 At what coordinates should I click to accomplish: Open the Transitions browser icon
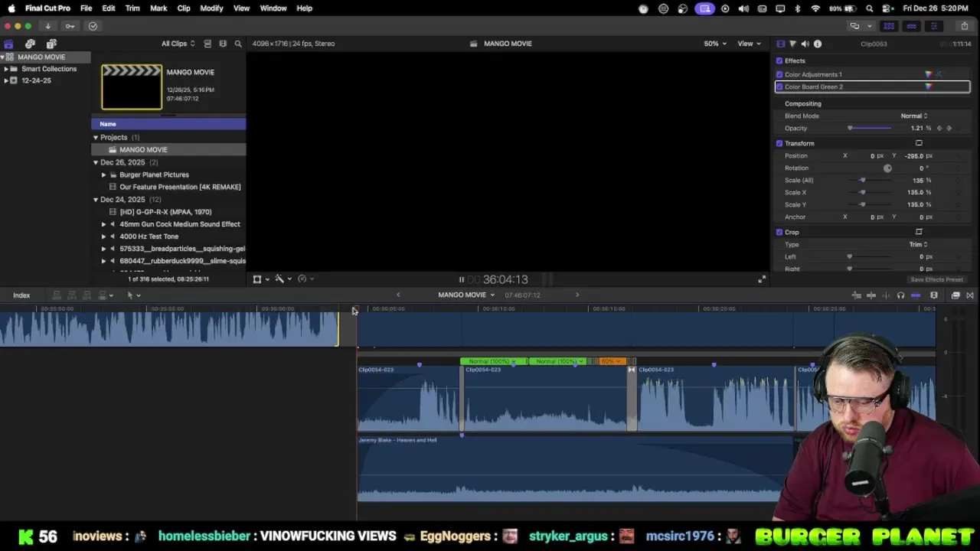pyautogui.click(x=970, y=295)
